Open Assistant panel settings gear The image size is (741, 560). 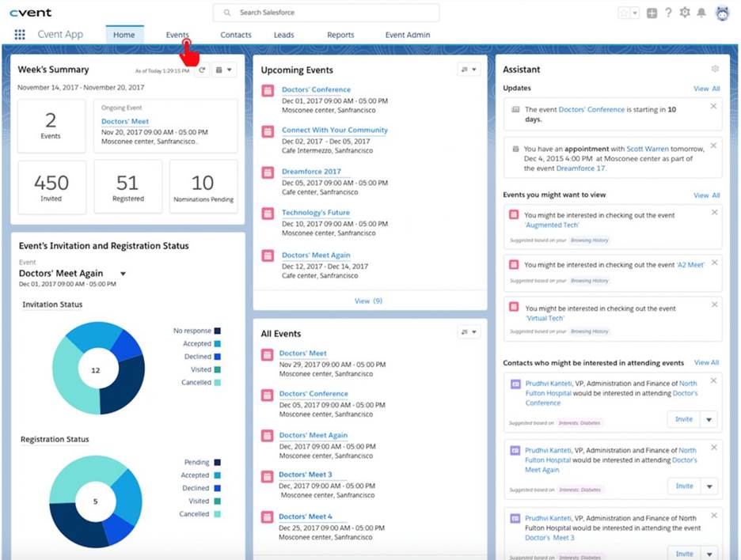tap(715, 69)
